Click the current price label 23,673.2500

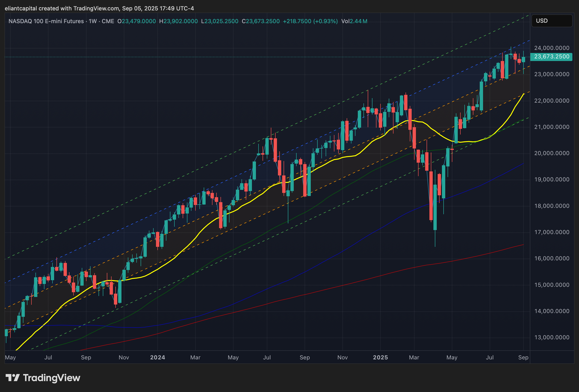tap(551, 57)
